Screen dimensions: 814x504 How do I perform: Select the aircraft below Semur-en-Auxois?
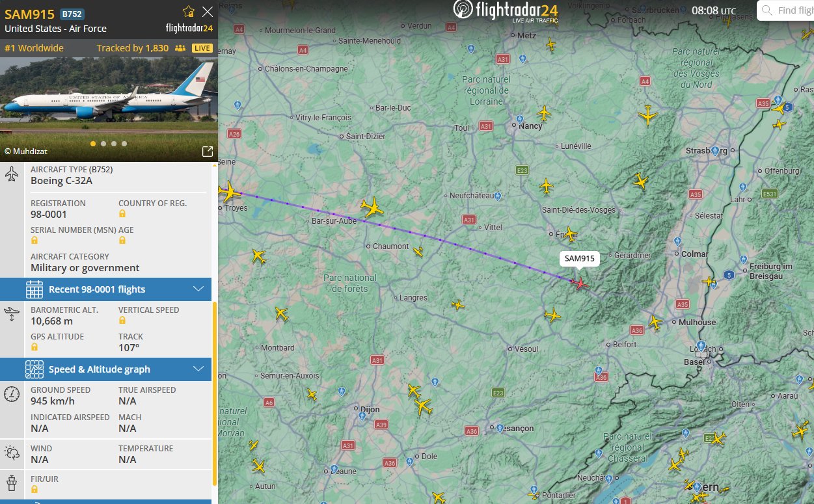coord(312,394)
